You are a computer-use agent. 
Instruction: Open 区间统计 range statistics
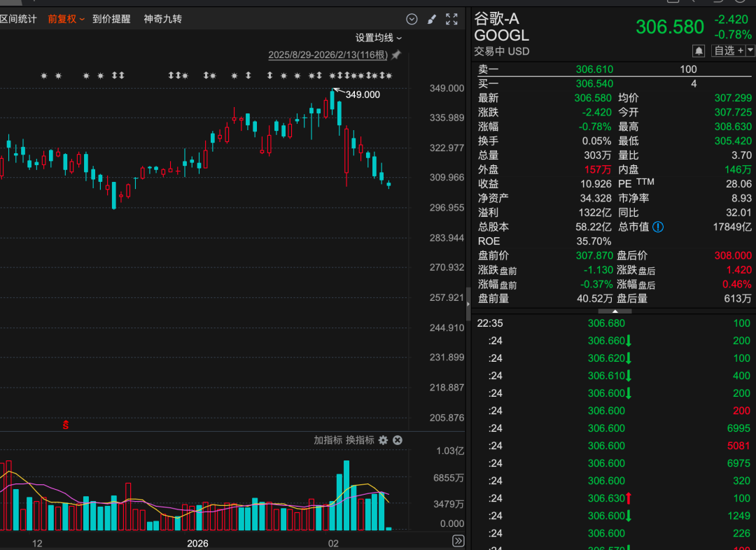click(x=18, y=20)
